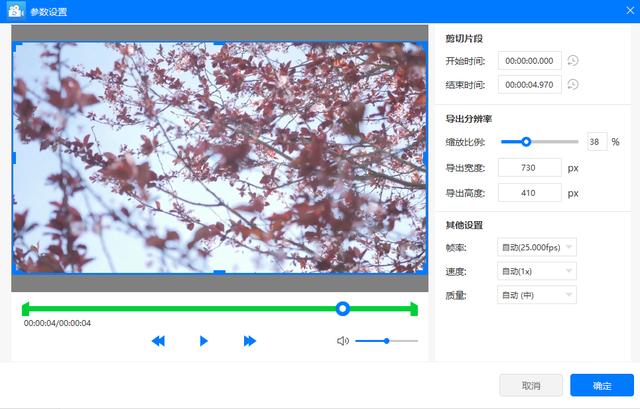The height and width of the screenshot is (409, 640).
Task: Click the rewind button under the timeline
Action: tap(158, 341)
